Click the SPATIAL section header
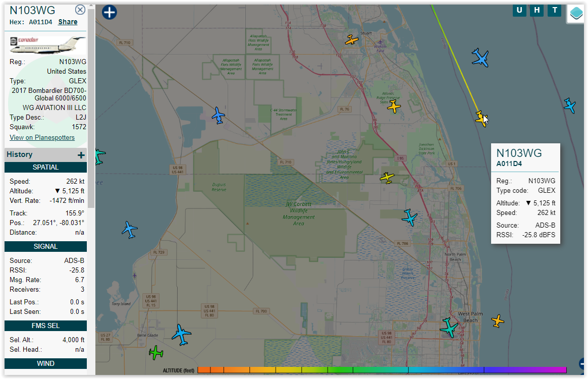The image size is (588, 379). [46, 167]
